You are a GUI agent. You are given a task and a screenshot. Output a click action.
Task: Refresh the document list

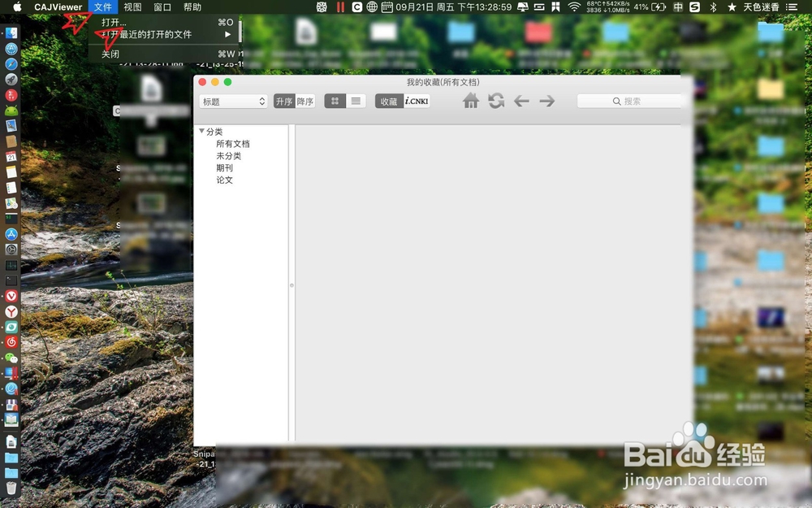(x=496, y=101)
